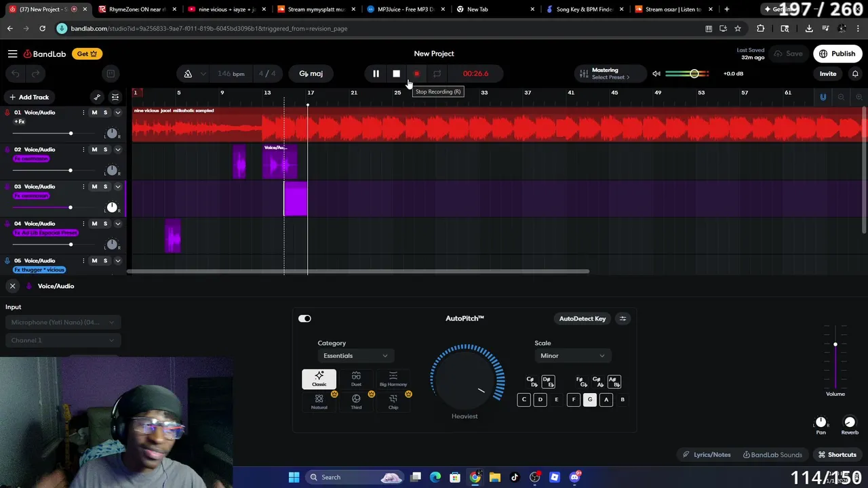
Task: Open the metronome icon settings
Action: (x=188, y=73)
